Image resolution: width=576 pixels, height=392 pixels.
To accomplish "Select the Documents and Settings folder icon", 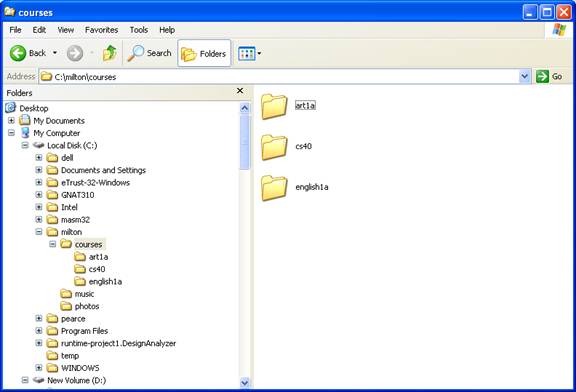I will (x=53, y=170).
